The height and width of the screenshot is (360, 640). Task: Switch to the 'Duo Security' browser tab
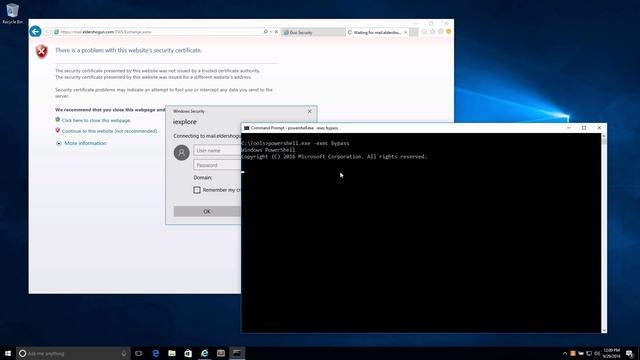(313, 32)
